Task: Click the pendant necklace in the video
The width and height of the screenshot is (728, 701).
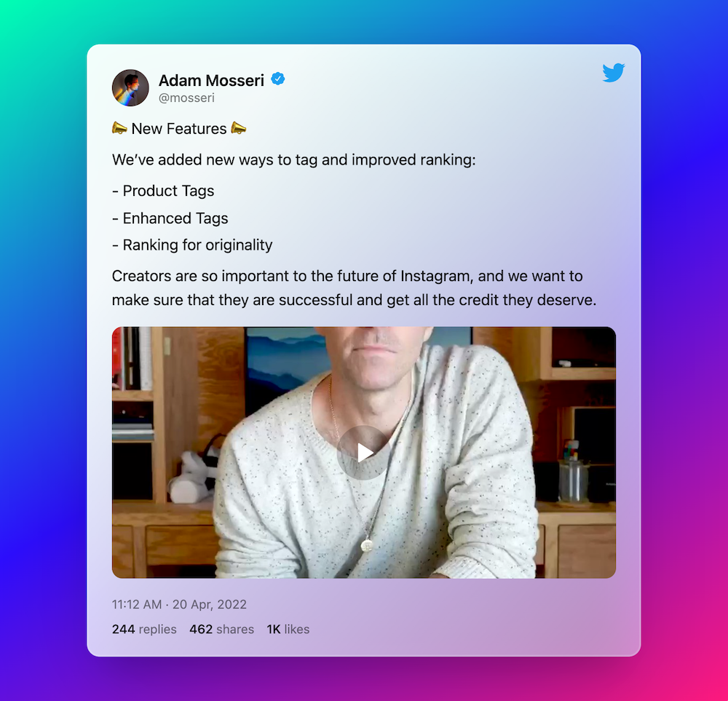Action: (x=367, y=544)
